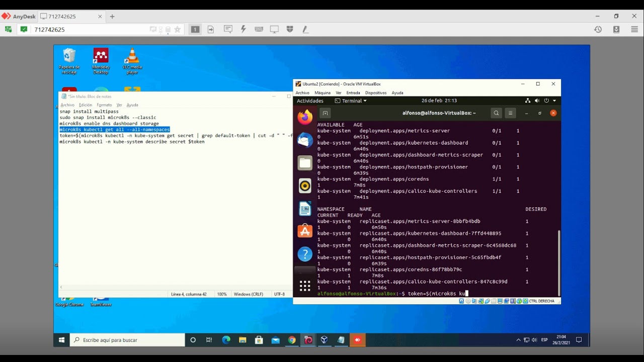
Task: Open AnyDesk keyboard settings icon
Action: [259, 29]
